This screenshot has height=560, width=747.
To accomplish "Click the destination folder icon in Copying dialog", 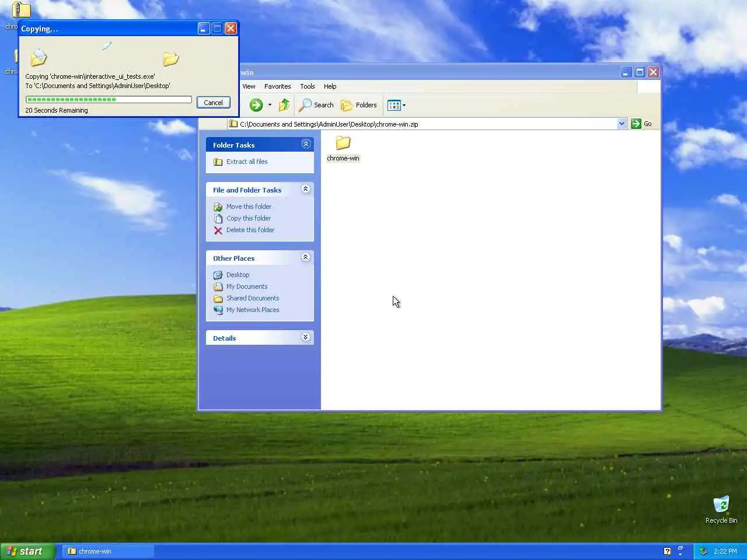I will click(x=170, y=58).
